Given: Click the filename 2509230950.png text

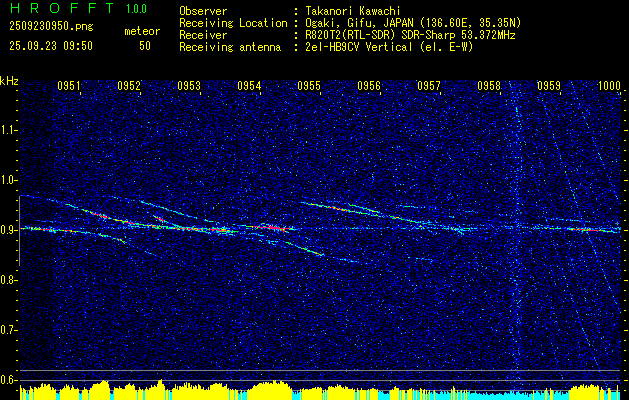Looking at the screenshot, I should pos(51,27).
